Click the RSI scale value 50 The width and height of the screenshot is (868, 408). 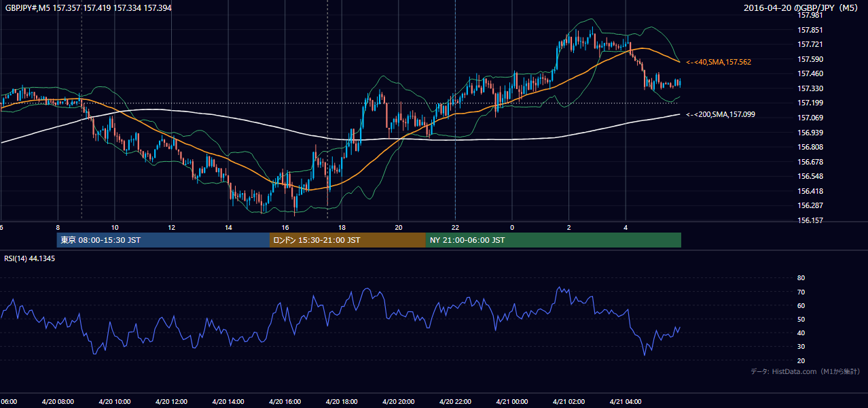[801, 319]
